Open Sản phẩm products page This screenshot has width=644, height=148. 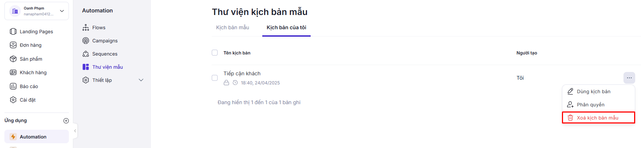[x=31, y=59]
